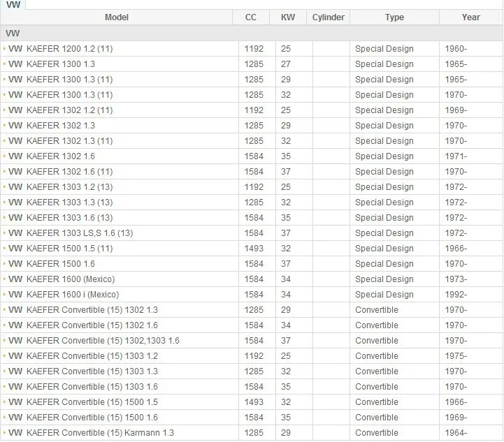
Task: Sort by the Model column header
Action: click(x=116, y=17)
